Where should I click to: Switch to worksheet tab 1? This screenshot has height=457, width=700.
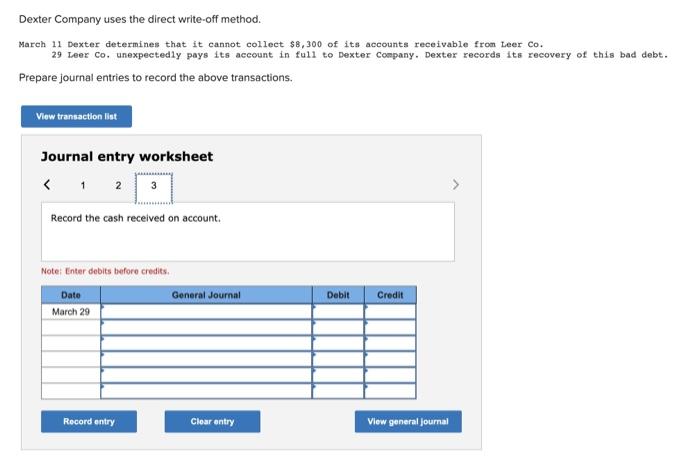83,185
